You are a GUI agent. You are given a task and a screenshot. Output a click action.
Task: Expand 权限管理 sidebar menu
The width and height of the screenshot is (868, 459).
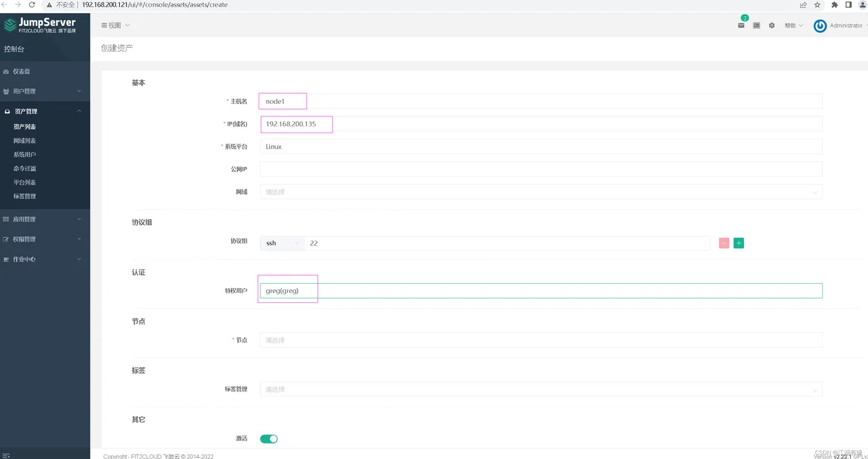coord(45,239)
